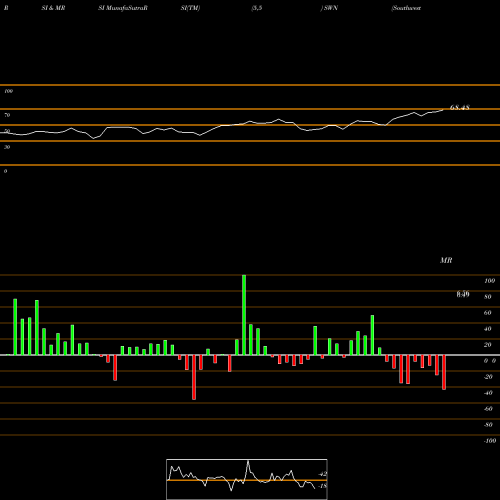The width and height of the screenshot is (500, 500).
Task: Click the 'SWN' ticker symbol label
Action: [331, 8]
